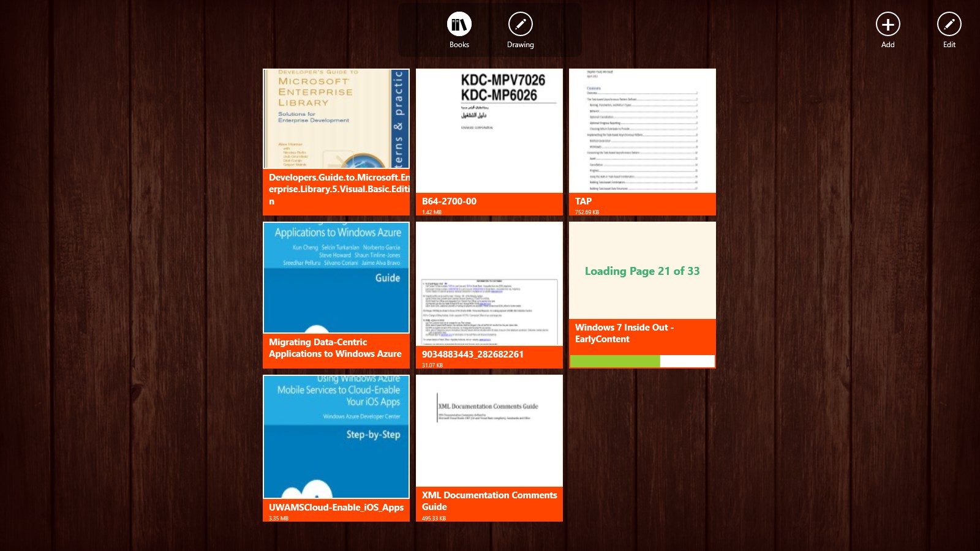
Task: Click the 495.33 KB file size
Action: [434, 519]
